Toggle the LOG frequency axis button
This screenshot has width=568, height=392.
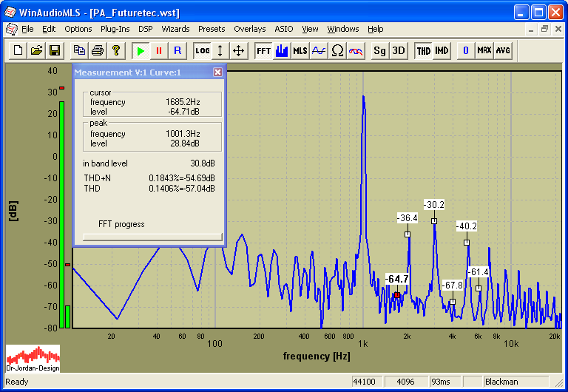[202, 50]
